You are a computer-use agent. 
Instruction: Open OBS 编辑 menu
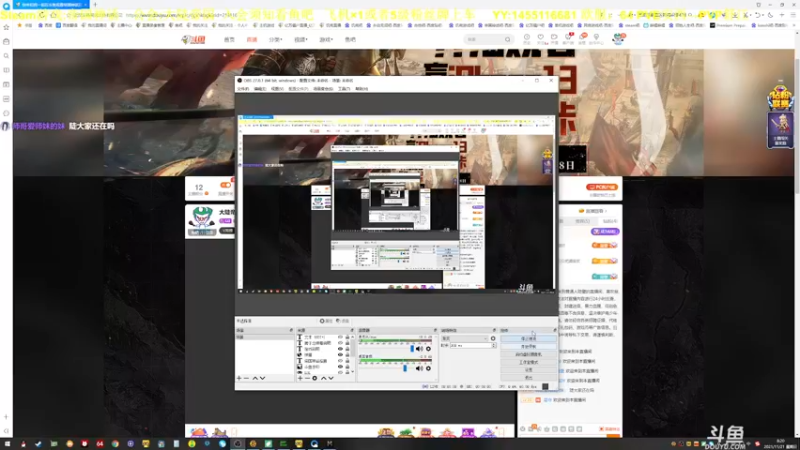click(260, 89)
